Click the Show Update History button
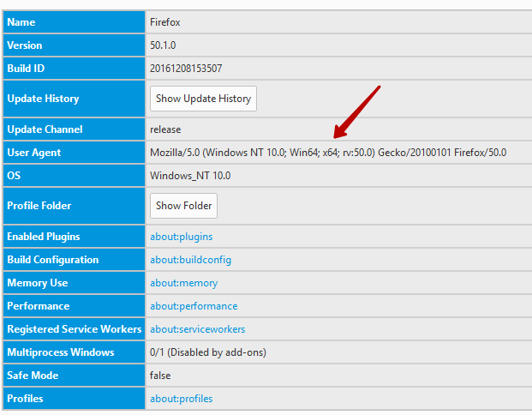The width and height of the screenshot is (532, 415). point(203,99)
